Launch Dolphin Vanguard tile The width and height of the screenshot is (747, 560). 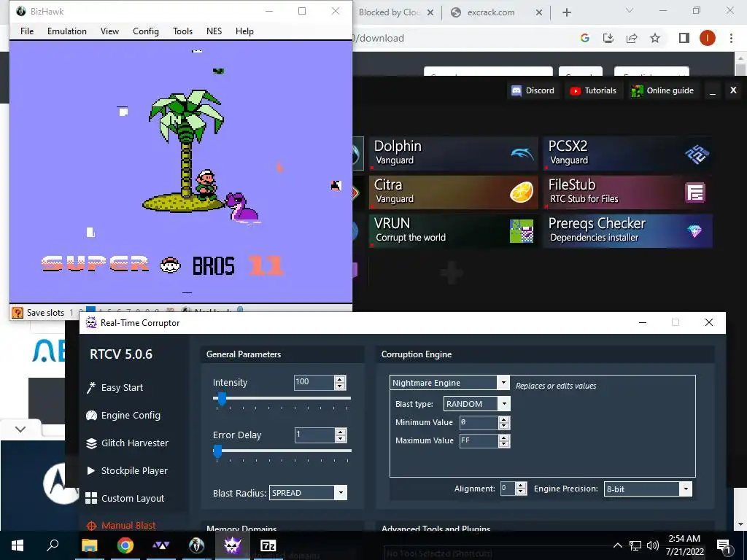point(453,153)
